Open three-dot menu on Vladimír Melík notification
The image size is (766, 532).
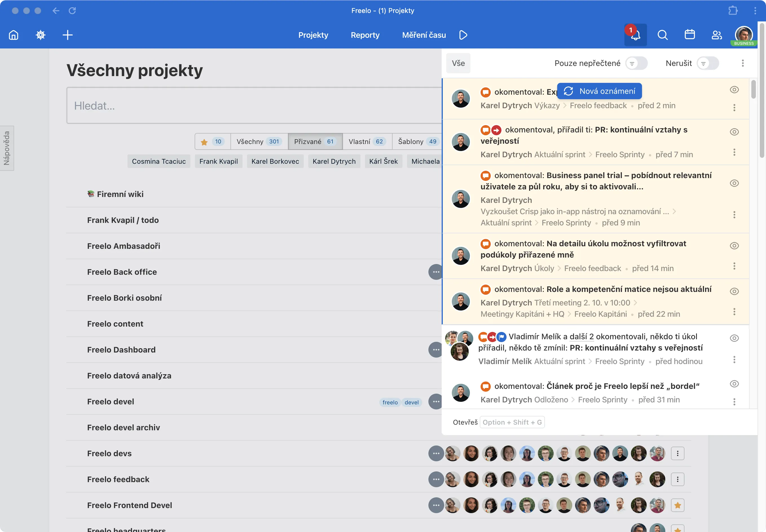click(734, 360)
